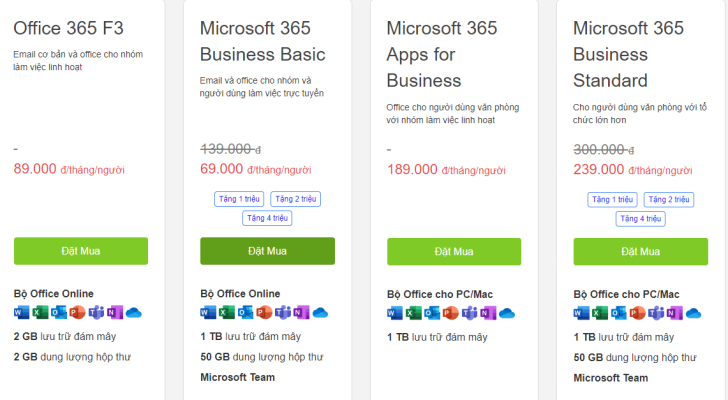Choose Tặng 4 triệu tag in Business Basic

tap(267, 218)
